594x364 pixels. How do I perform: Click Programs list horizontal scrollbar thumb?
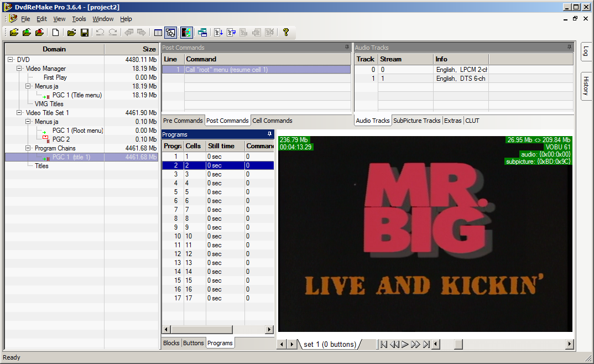point(201,329)
